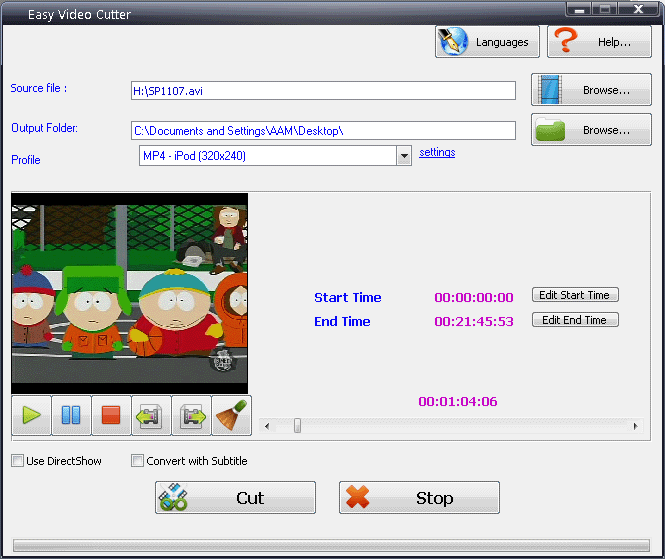Screen dimensions: 665x559
Task: Click the Stop button with the red X
Action: tap(419, 498)
